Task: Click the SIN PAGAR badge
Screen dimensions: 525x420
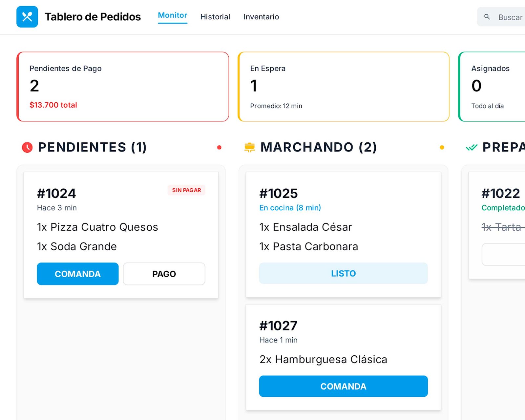Action: (186, 190)
